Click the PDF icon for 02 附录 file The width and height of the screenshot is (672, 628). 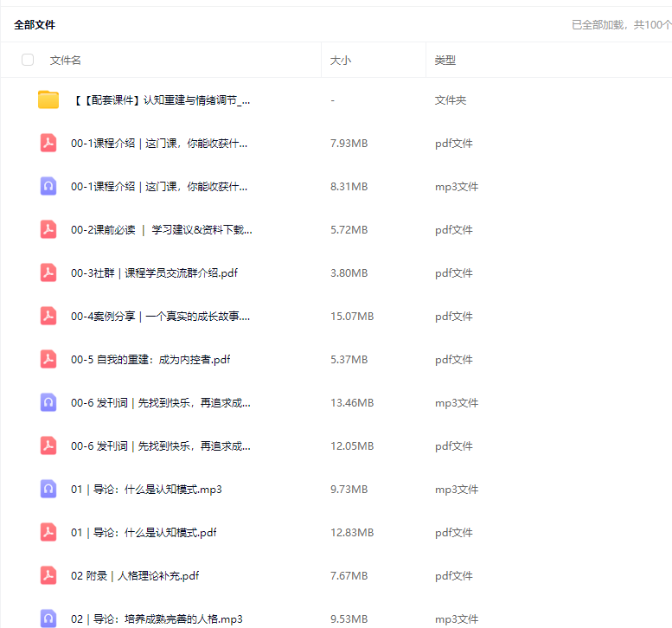(x=48, y=575)
